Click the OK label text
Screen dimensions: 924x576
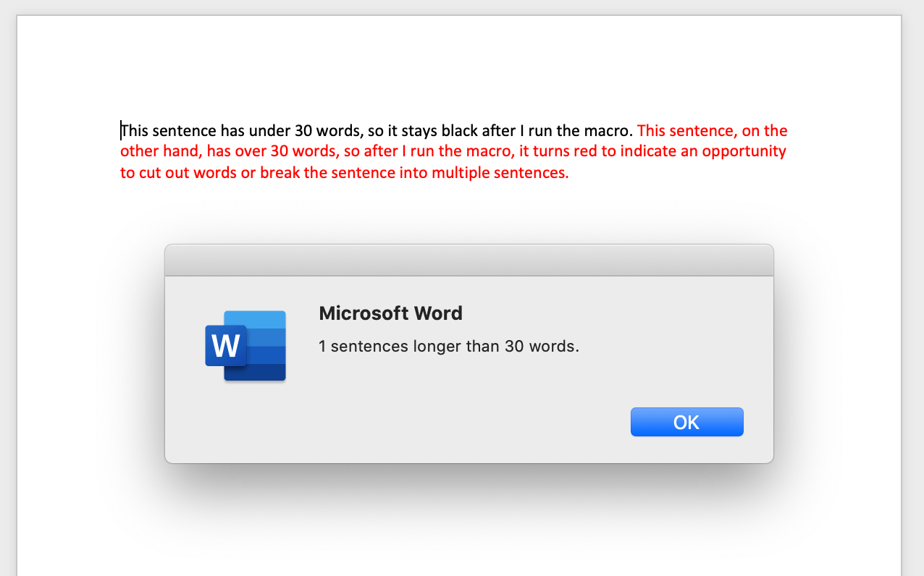point(686,422)
